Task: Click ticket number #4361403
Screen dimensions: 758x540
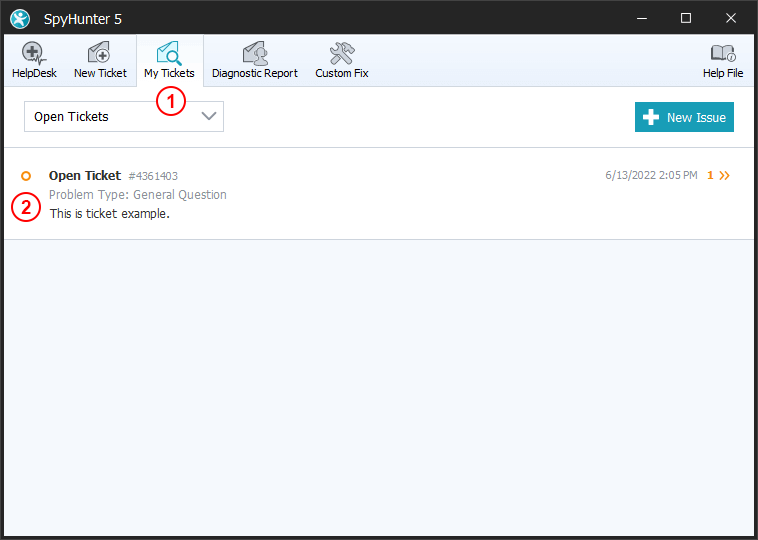Action: (x=153, y=176)
